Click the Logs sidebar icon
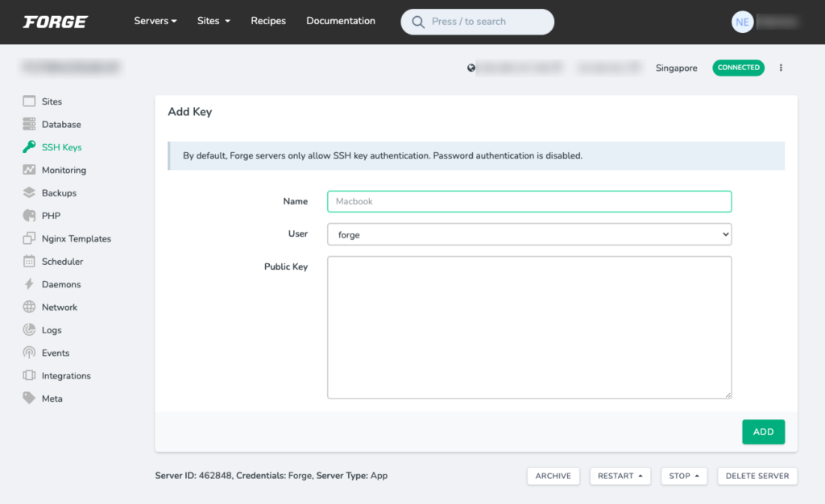This screenshot has width=825, height=504. (x=29, y=329)
